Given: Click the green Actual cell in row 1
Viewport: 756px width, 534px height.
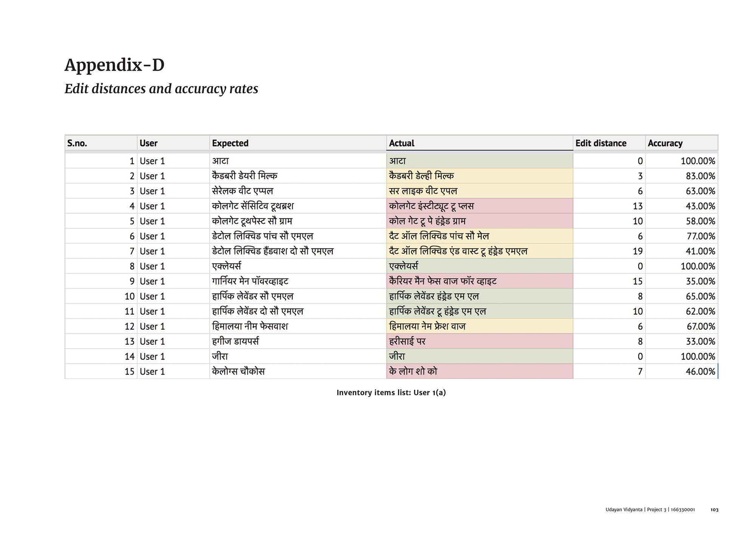Looking at the screenshot, I should point(479,161).
